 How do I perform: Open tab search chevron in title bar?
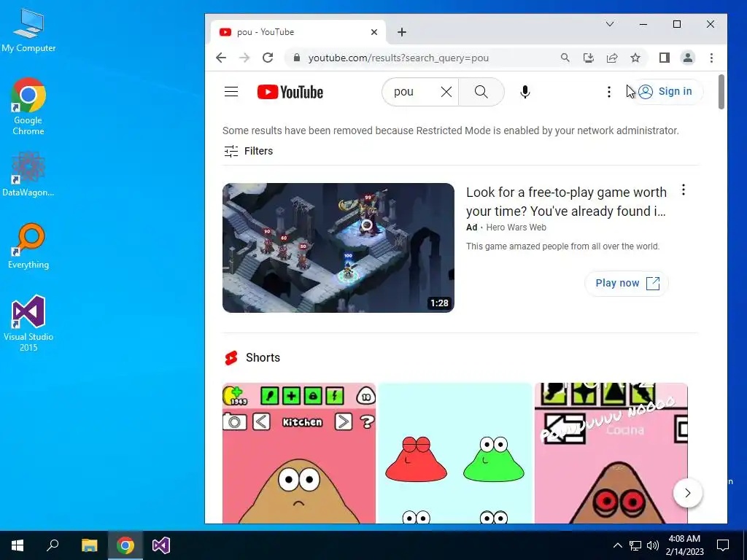609,24
